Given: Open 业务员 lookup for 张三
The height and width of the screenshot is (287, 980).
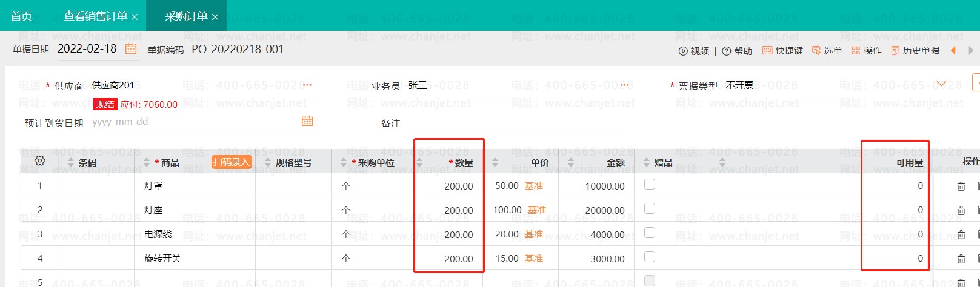Looking at the screenshot, I should pos(625,85).
